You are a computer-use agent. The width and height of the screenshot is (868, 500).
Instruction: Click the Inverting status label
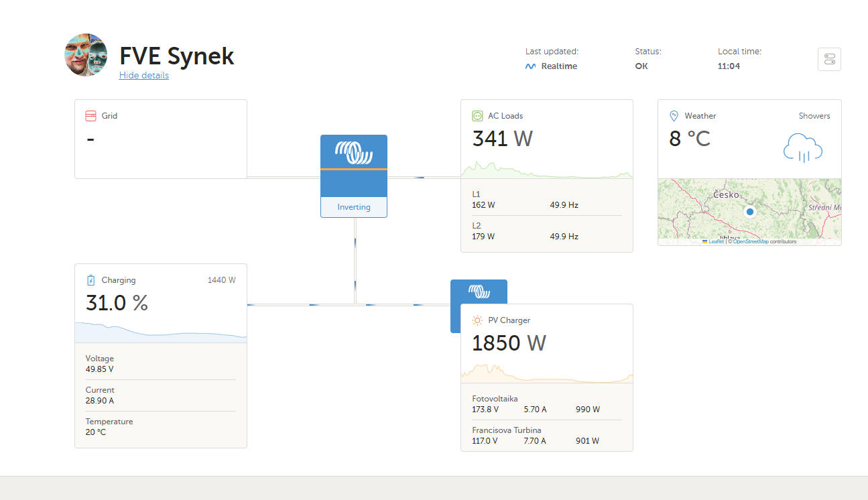(354, 207)
